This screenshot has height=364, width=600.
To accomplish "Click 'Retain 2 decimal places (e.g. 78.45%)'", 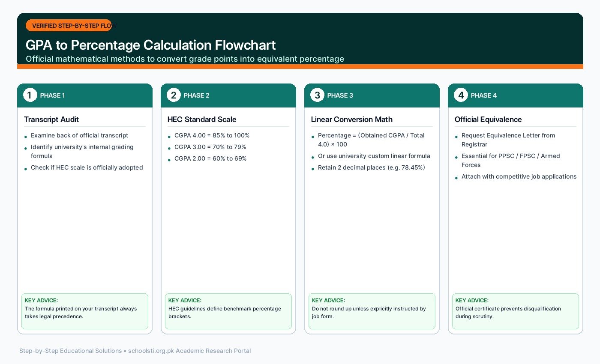I will pos(372,167).
